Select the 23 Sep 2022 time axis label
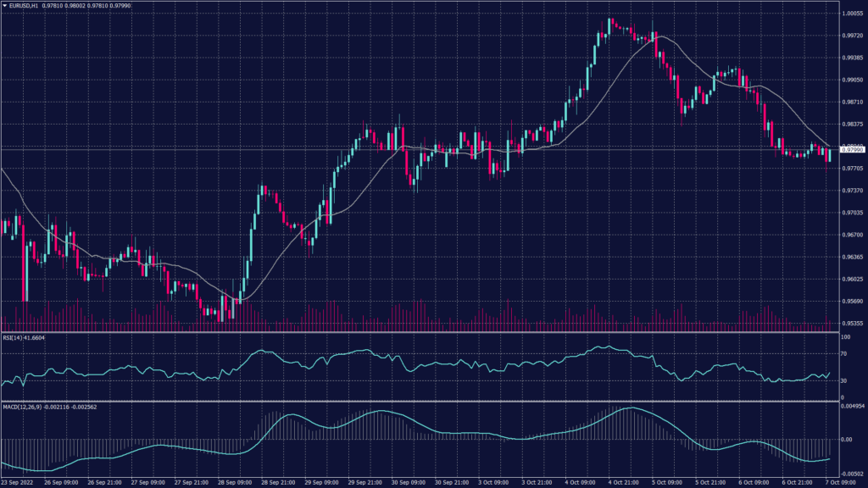Image resolution: width=868 pixels, height=488 pixels. [x=17, y=481]
